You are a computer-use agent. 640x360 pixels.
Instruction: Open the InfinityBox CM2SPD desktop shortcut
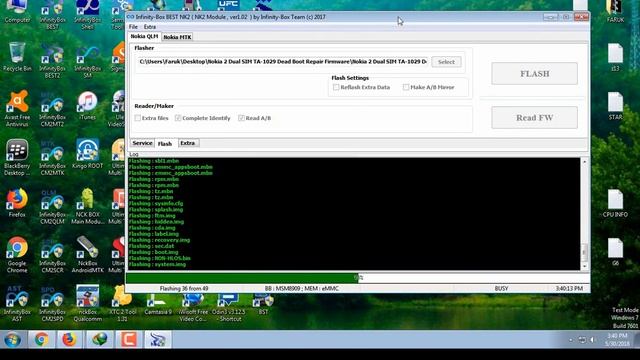(x=52, y=304)
